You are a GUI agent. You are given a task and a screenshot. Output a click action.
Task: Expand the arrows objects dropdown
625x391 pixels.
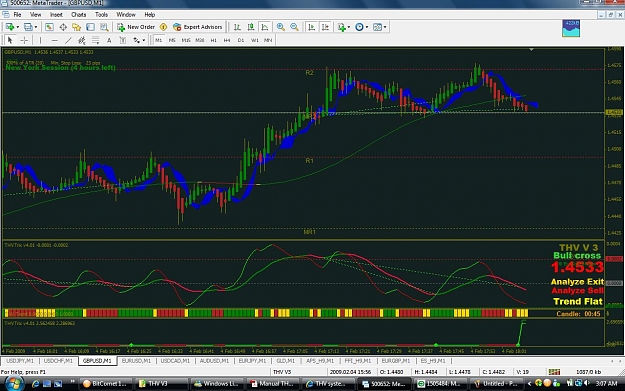pos(143,40)
